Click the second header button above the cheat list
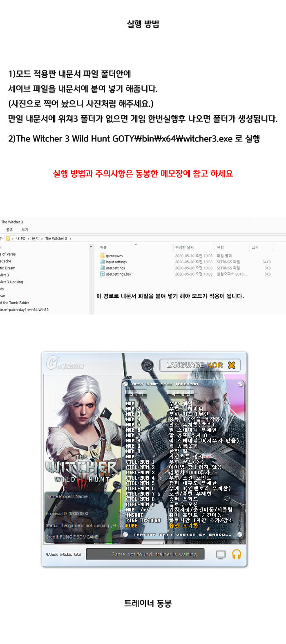This screenshot has width=286, height=644. click(x=181, y=393)
